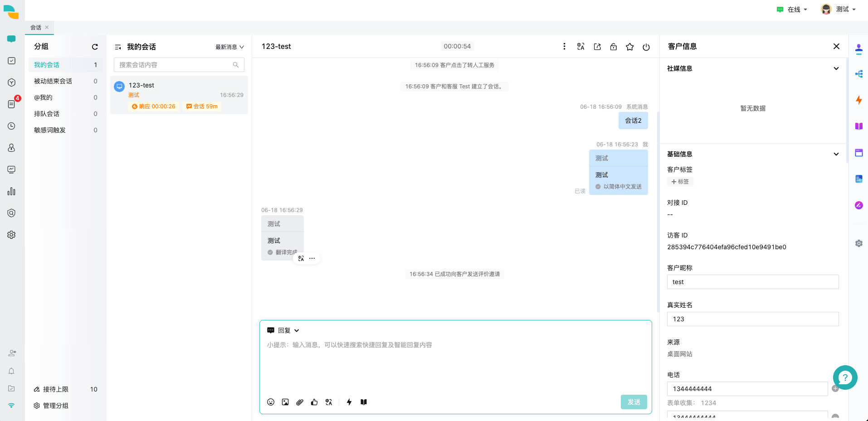Collapse the 基础信息 section
Image resolution: width=868 pixels, height=421 pixels.
click(x=836, y=154)
